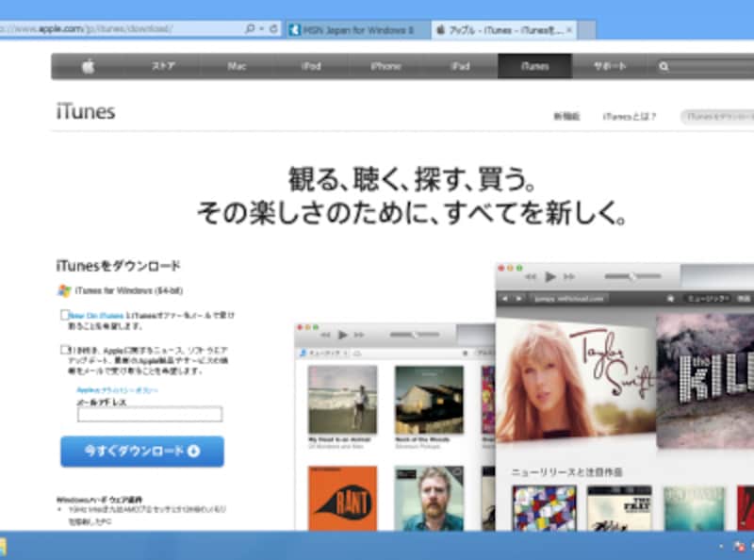Go to iPod in the navigation bar
Screen dimensions: 754x560
pyautogui.click(x=311, y=66)
